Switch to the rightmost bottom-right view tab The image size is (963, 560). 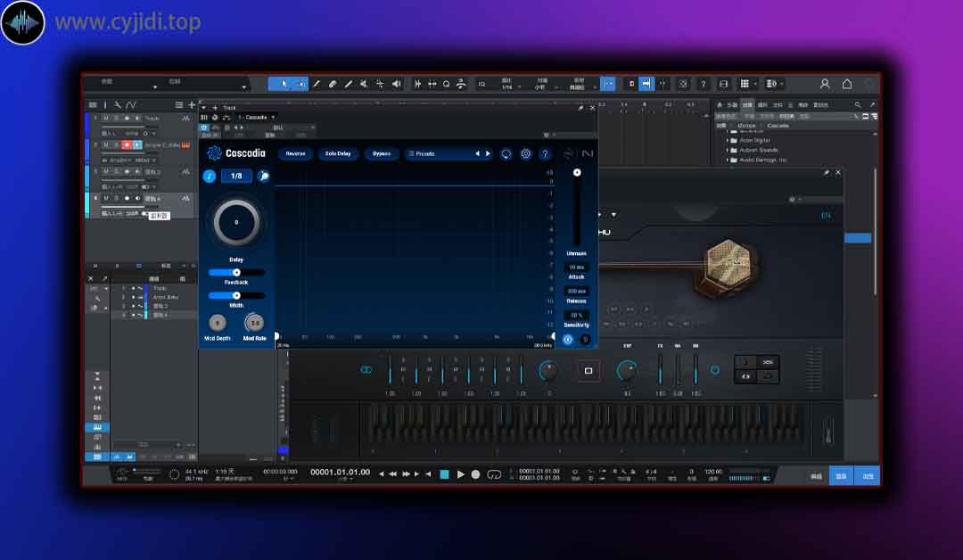(868, 476)
